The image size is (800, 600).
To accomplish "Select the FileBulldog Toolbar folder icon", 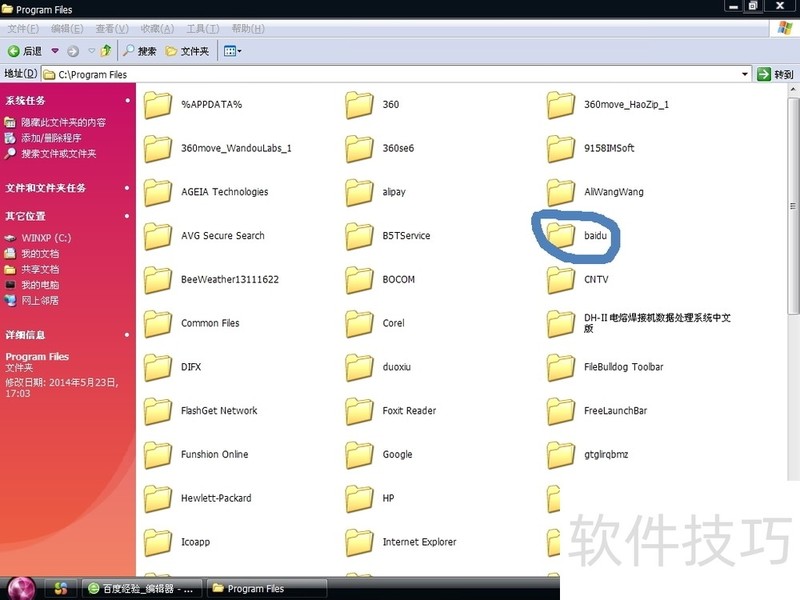I will point(561,368).
